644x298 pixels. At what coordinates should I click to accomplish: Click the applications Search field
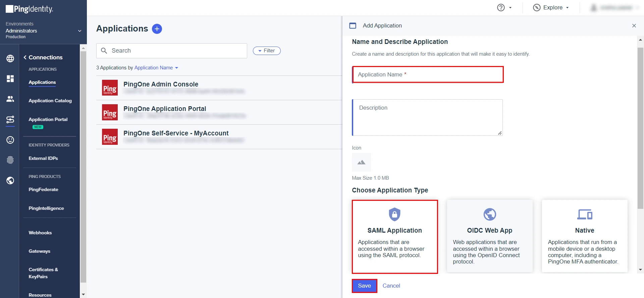[172, 51]
